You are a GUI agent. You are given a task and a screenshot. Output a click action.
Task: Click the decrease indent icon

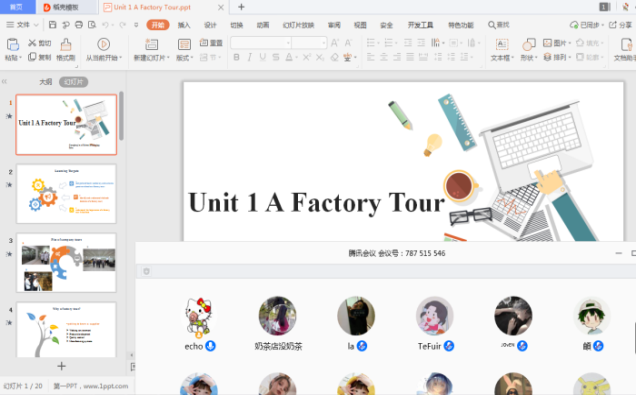408,43
